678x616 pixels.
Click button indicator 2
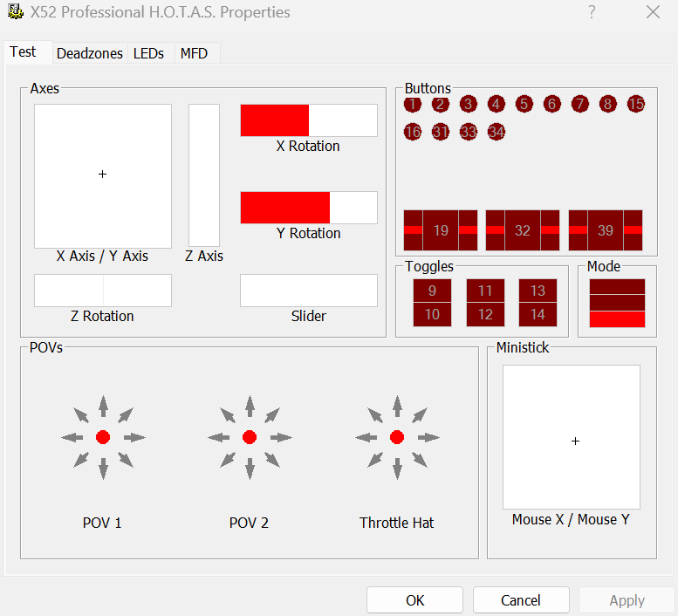[440, 104]
